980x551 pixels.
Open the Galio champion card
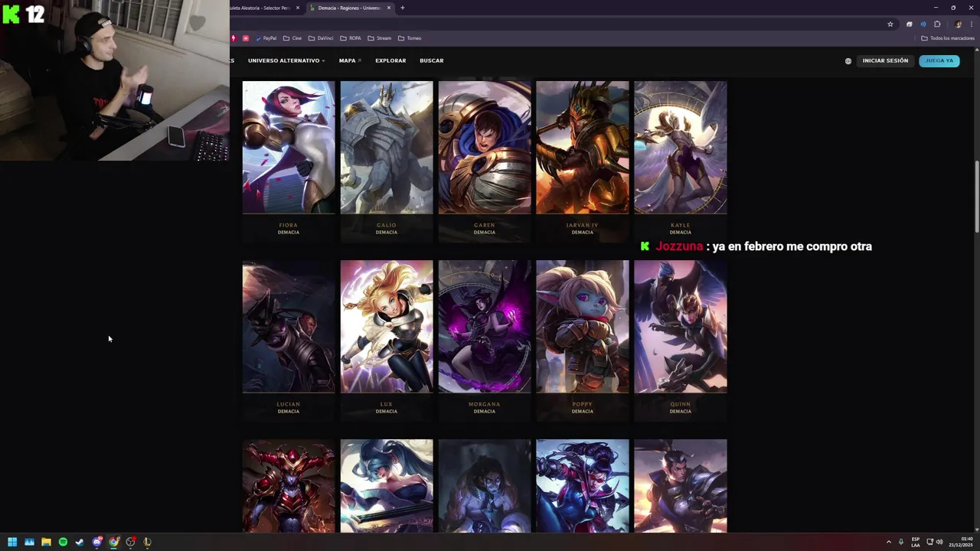(x=387, y=161)
